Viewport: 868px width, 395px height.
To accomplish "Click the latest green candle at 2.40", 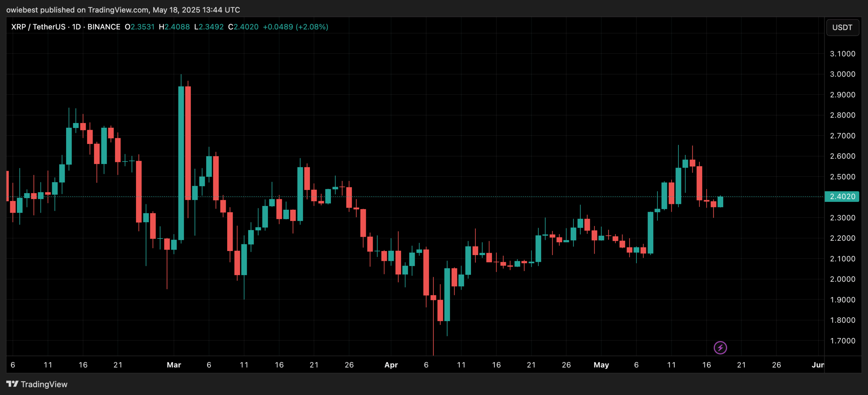I will pyautogui.click(x=720, y=202).
